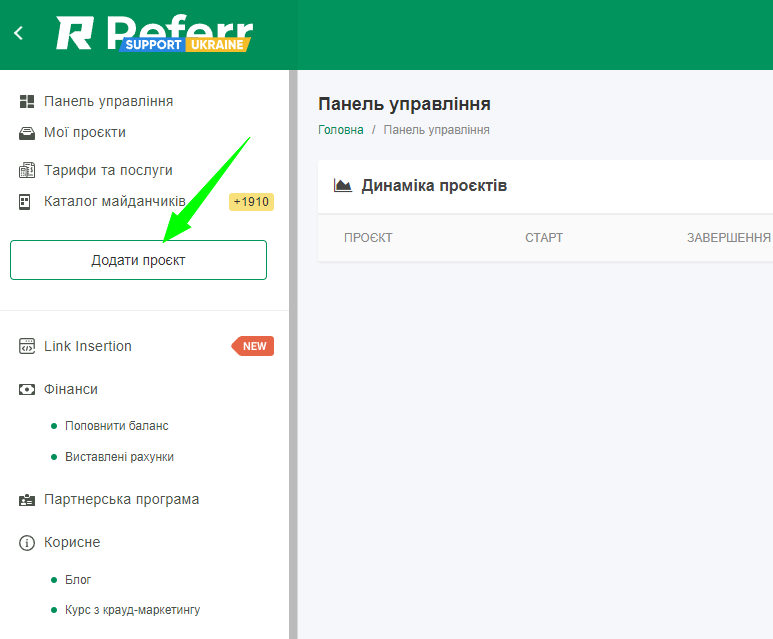Go to the Блог link

[78, 580]
